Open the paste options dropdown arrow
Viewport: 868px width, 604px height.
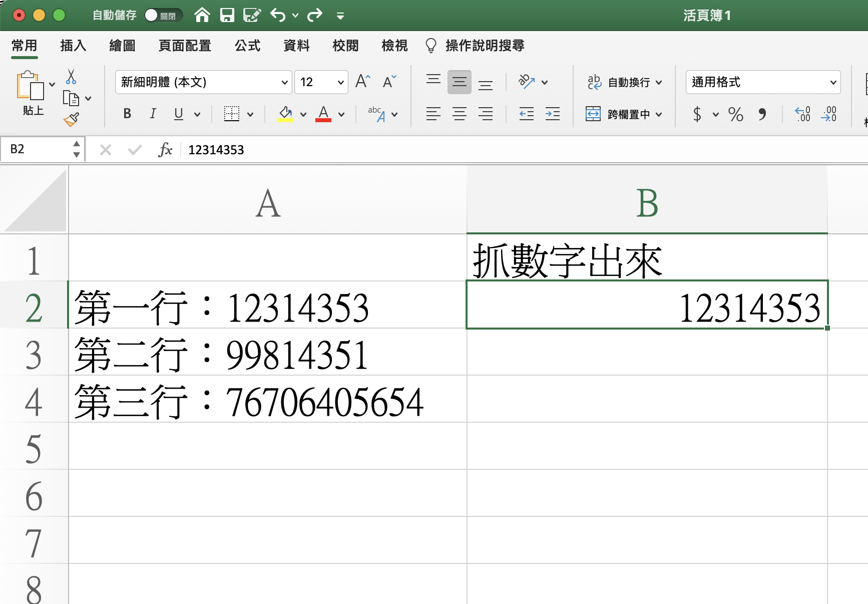pos(52,84)
